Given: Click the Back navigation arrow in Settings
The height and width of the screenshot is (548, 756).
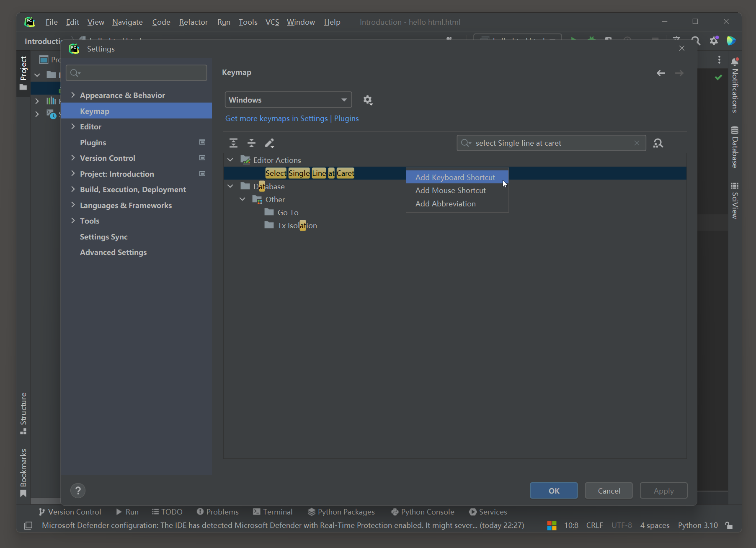Looking at the screenshot, I should (x=661, y=73).
